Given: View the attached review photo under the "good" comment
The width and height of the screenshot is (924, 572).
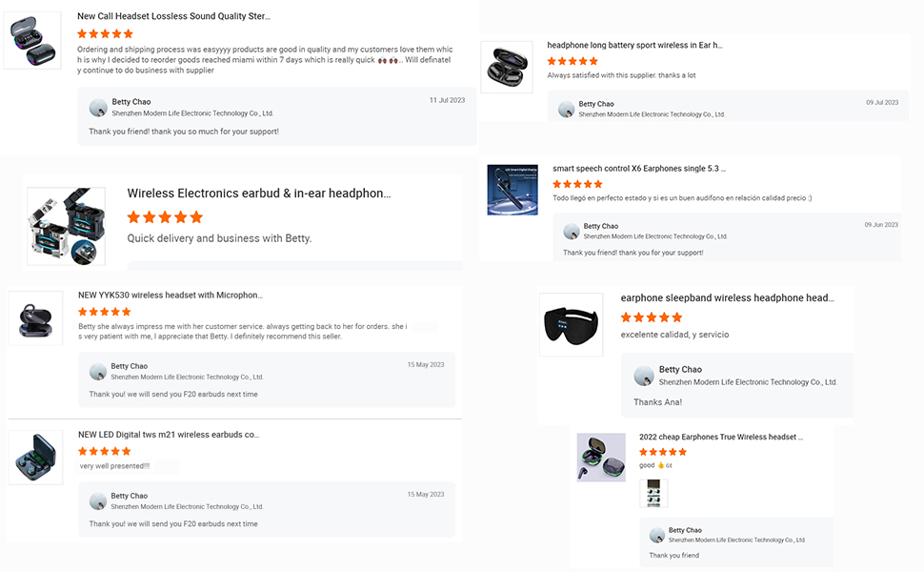Looking at the screenshot, I should click(653, 493).
